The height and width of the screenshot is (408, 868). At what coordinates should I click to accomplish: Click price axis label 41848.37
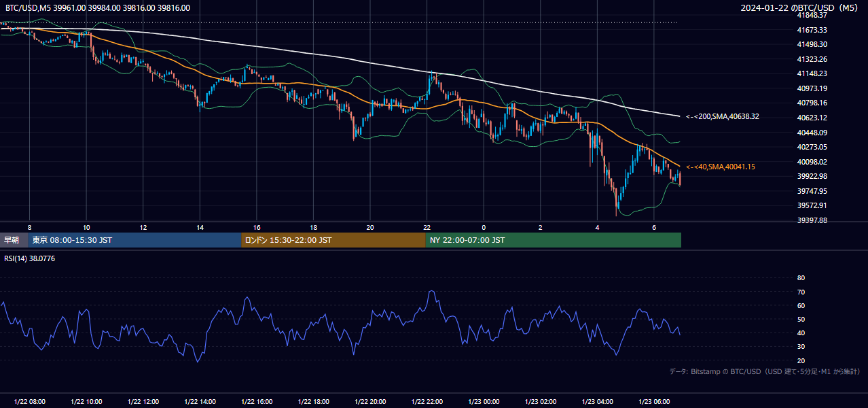point(812,15)
